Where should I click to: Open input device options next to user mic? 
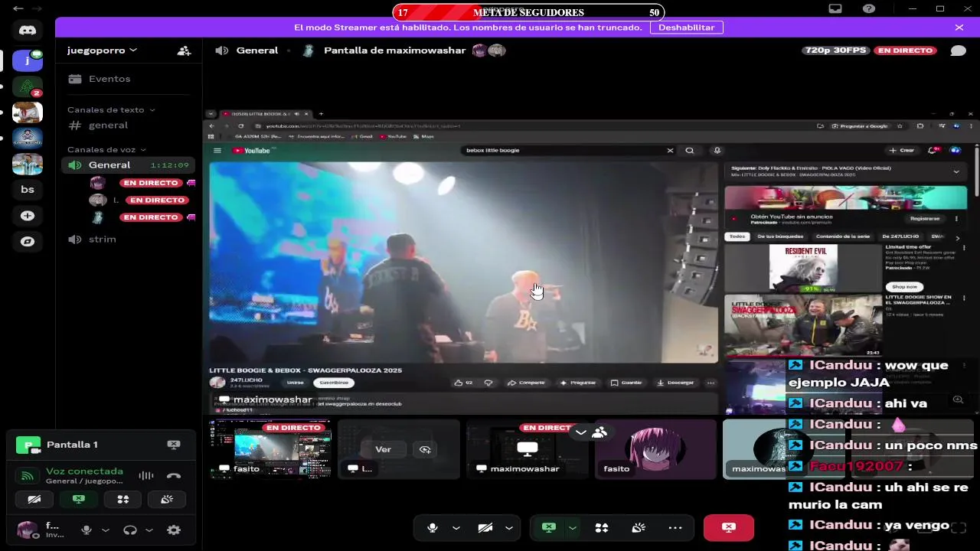click(x=106, y=530)
